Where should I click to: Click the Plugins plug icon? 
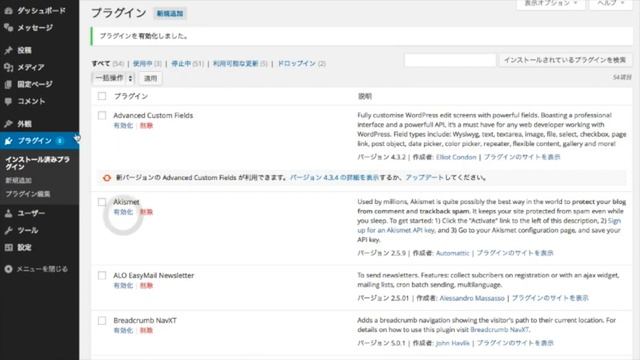(8, 141)
